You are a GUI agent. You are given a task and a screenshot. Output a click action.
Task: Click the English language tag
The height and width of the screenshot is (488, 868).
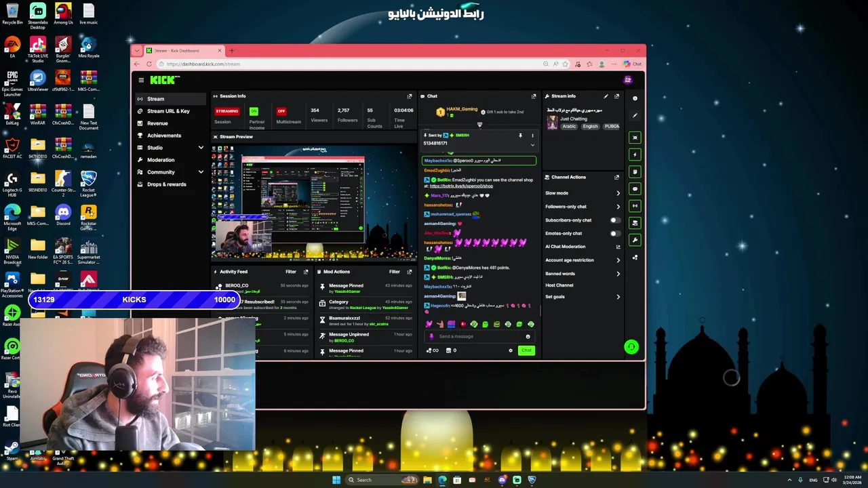[x=590, y=127]
